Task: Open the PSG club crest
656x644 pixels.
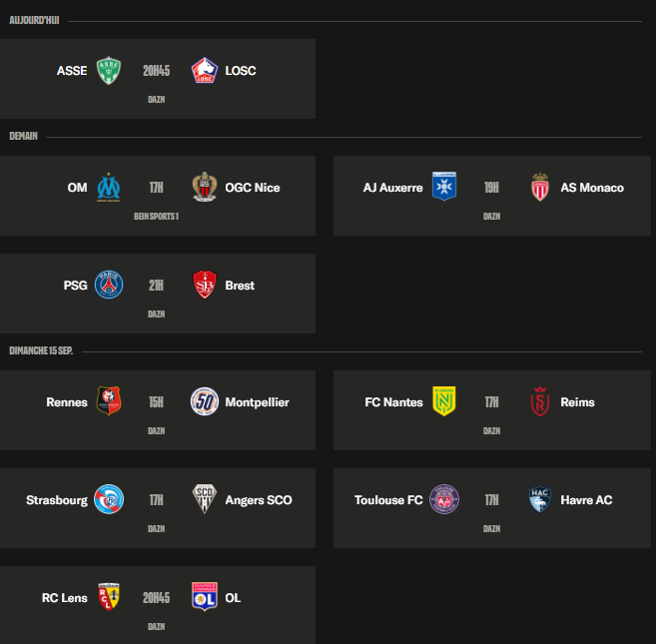Action: coord(108,286)
